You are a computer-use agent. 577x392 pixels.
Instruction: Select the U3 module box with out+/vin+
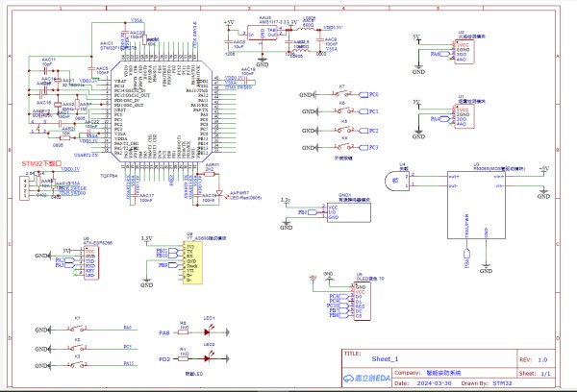pyautogui.click(x=476, y=205)
